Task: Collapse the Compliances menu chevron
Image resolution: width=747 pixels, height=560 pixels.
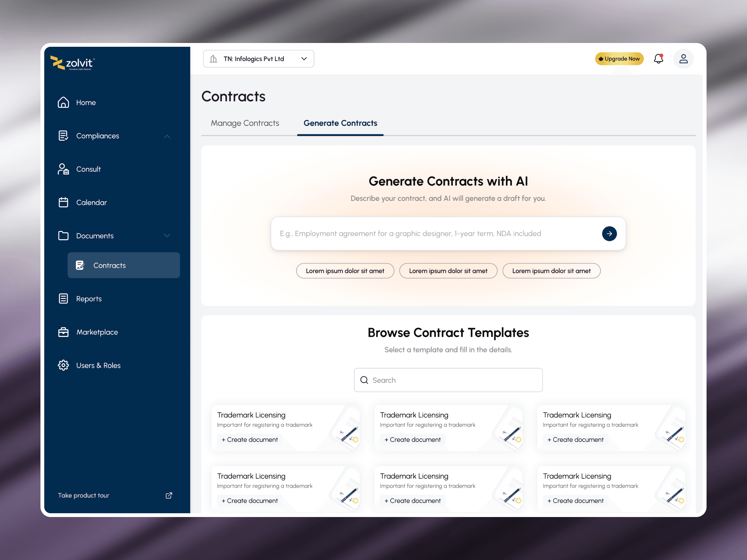Action: coord(167,136)
